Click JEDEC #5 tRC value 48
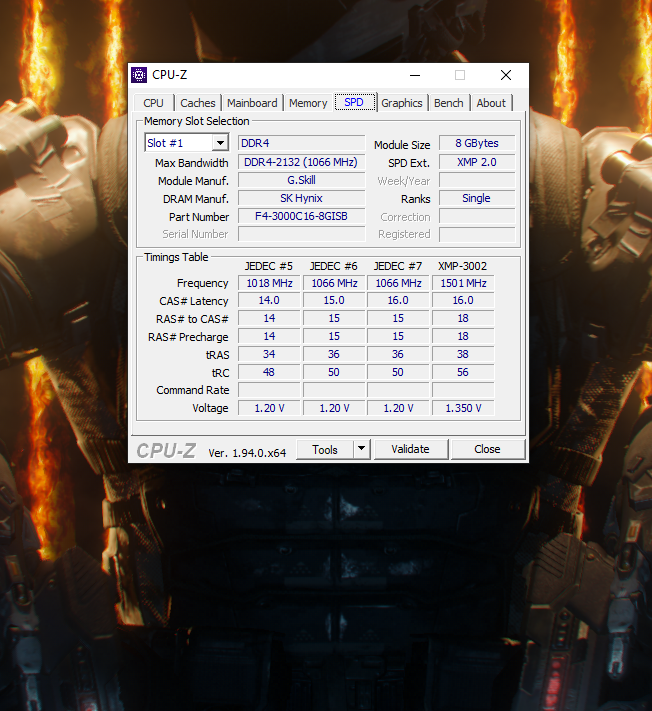The width and height of the screenshot is (652, 711). pos(269,373)
